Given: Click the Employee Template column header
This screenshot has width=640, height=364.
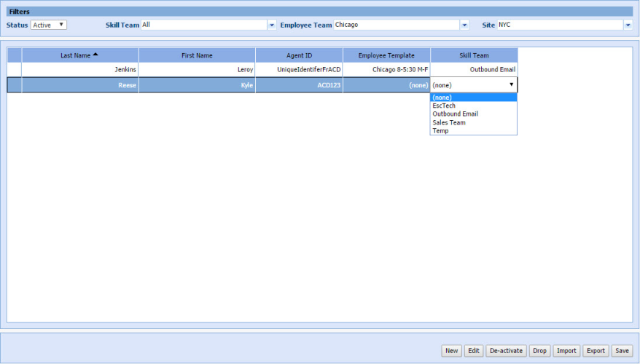Looking at the screenshot, I should 386,55.
